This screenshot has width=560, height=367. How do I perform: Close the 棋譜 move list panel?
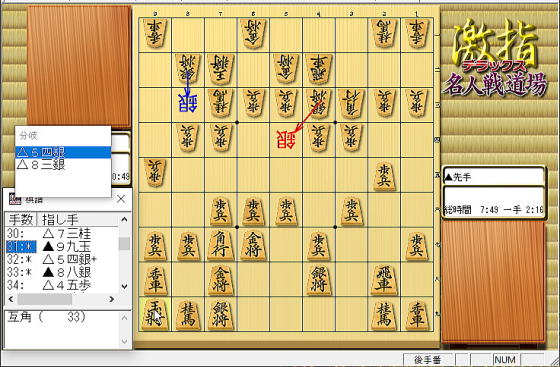121,199
